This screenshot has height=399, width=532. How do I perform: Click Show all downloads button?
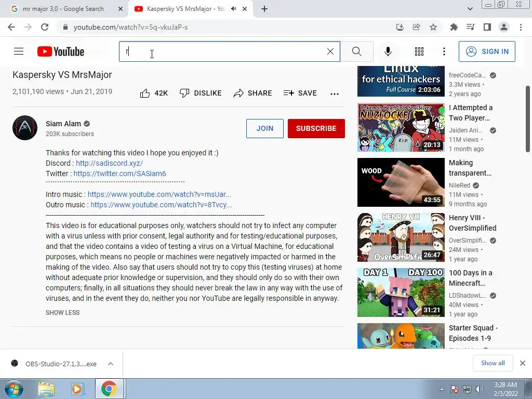[493, 363]
